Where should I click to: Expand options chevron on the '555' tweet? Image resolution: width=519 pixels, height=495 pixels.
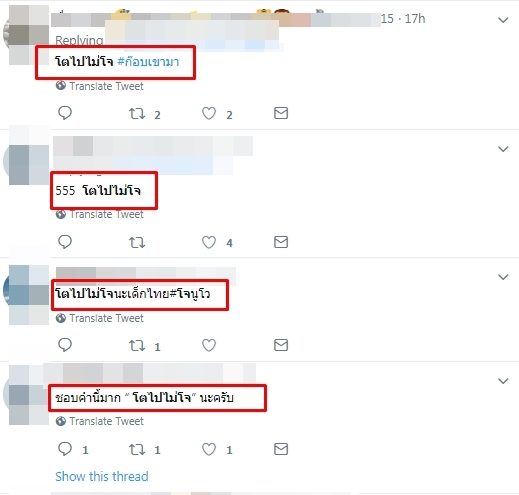[x=503, y=149]
